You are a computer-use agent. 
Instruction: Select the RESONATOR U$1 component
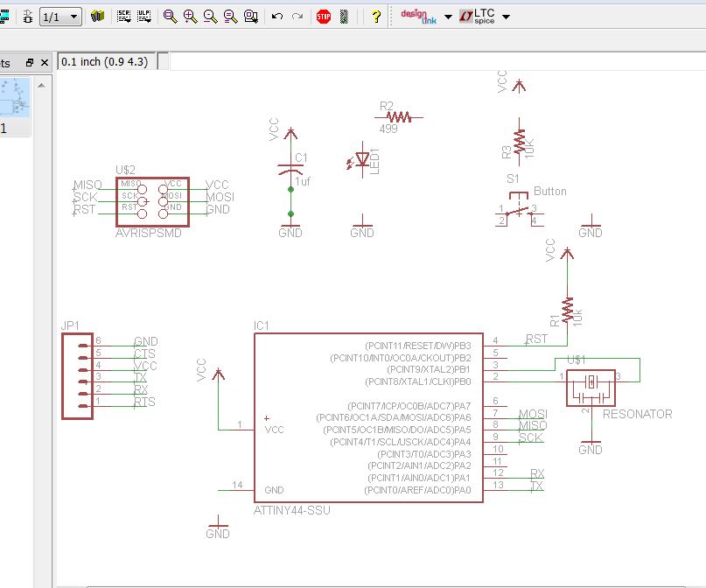(x=591, y=388)
